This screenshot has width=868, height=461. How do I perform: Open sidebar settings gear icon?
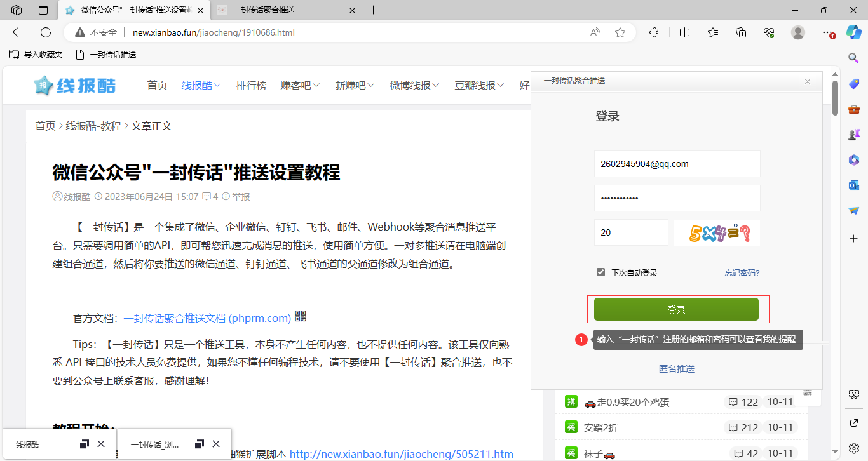coord(854,448)
